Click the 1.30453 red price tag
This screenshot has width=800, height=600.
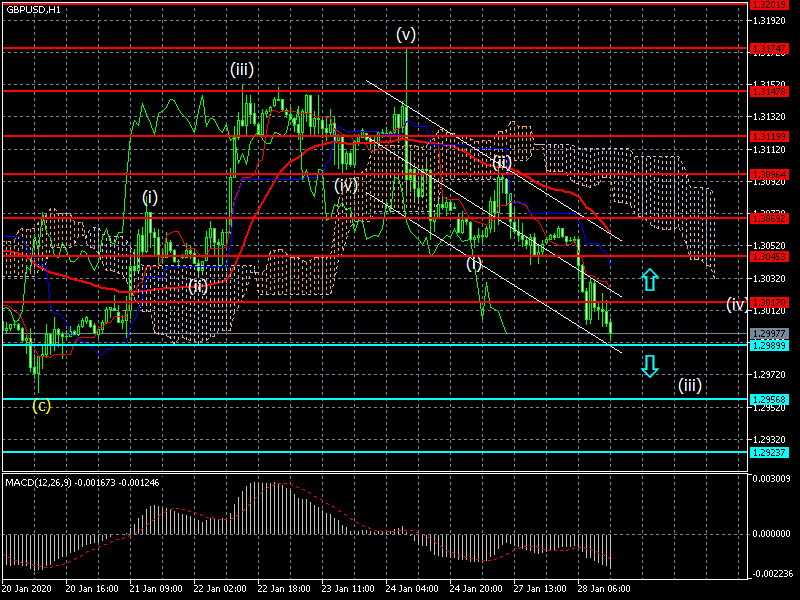pyautogui.click(x=769, y=257)
